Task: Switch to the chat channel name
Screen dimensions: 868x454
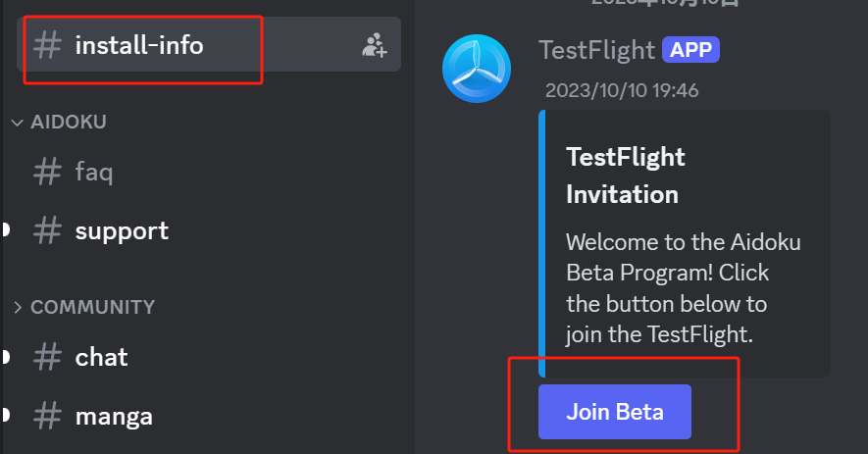Action: point(101,357)
